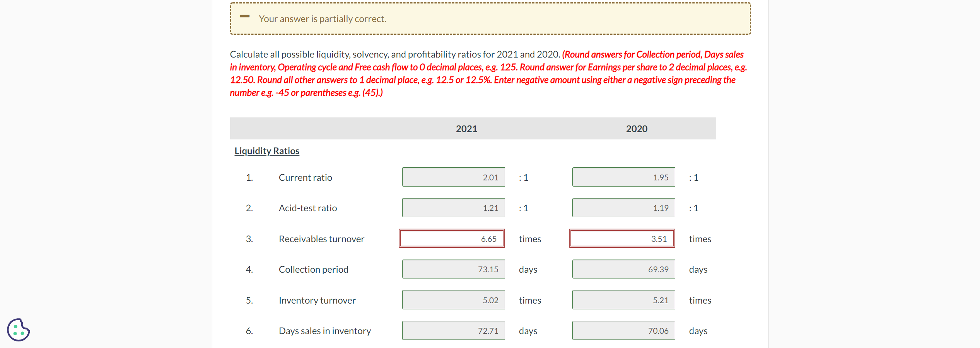Click the cookie consent icon
This screenshot has height=348, width=980.
[19, 330]
